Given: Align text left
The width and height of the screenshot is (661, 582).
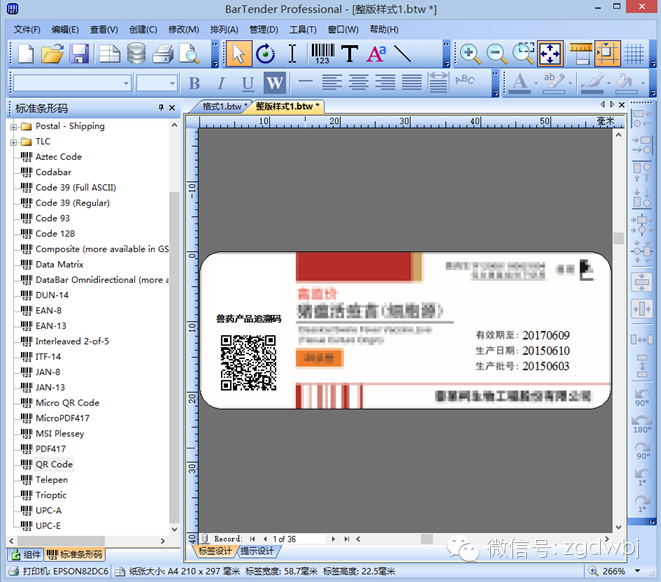Looking at the screenshot, I should pyautogui.click(x=332, y=83).
